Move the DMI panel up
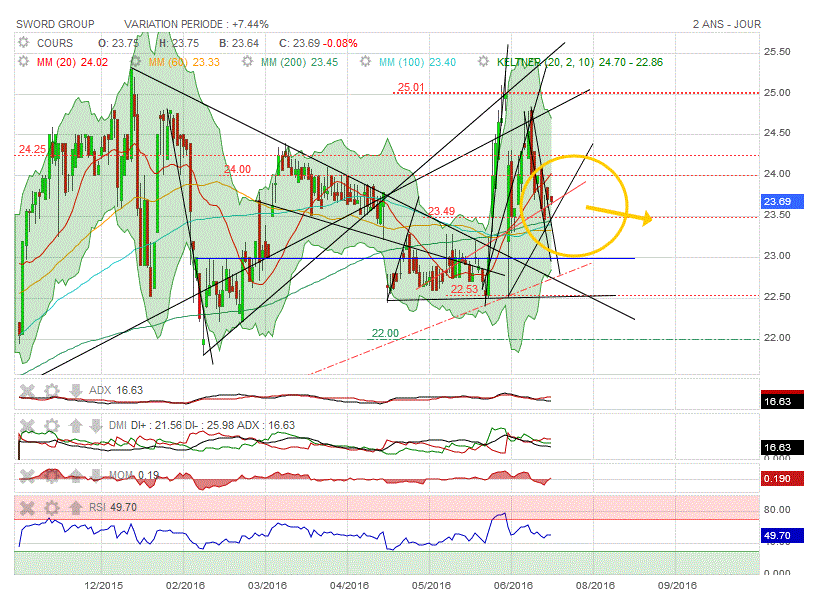Screen dimensions: 814x603 (76, 426)
